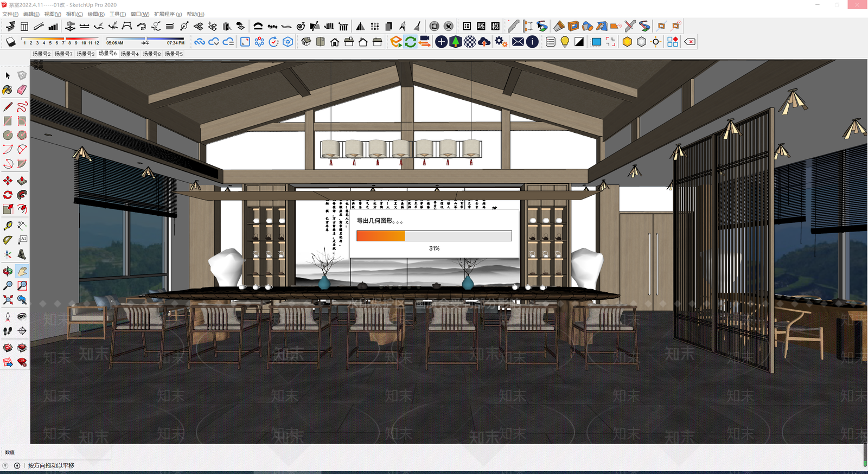Select the Orbit tool

tap(8, 271)
